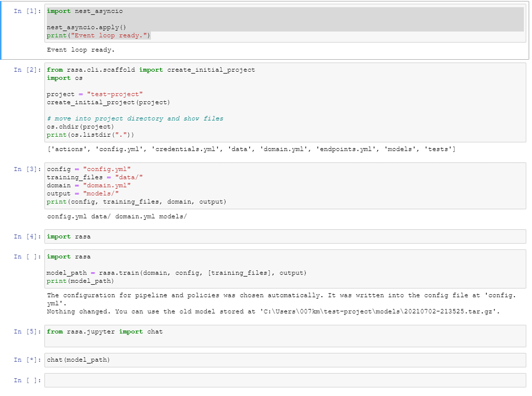The image size is (532, 396).
Task: Place cursor on the os.chdir(project) line
Action: (x=81, y=127)
